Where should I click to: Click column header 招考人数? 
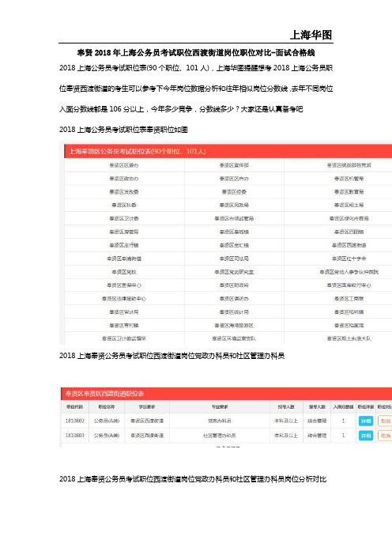coord(286,406)
